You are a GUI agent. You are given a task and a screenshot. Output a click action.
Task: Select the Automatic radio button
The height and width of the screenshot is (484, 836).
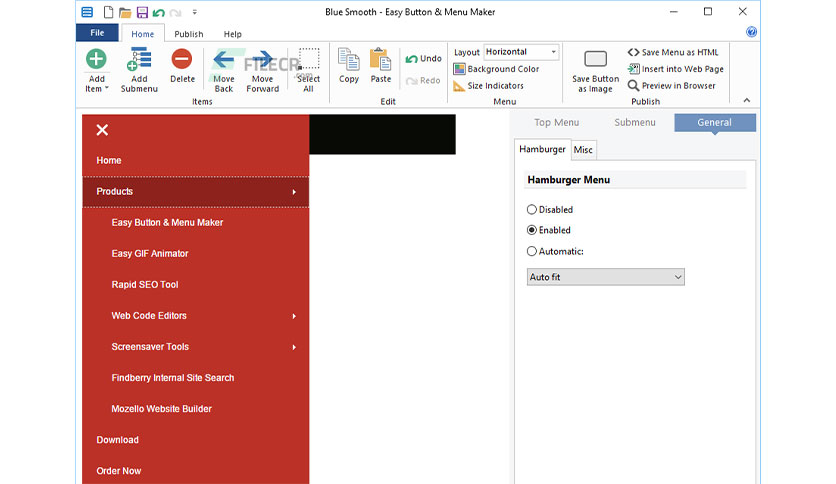[x=532, y=251]
